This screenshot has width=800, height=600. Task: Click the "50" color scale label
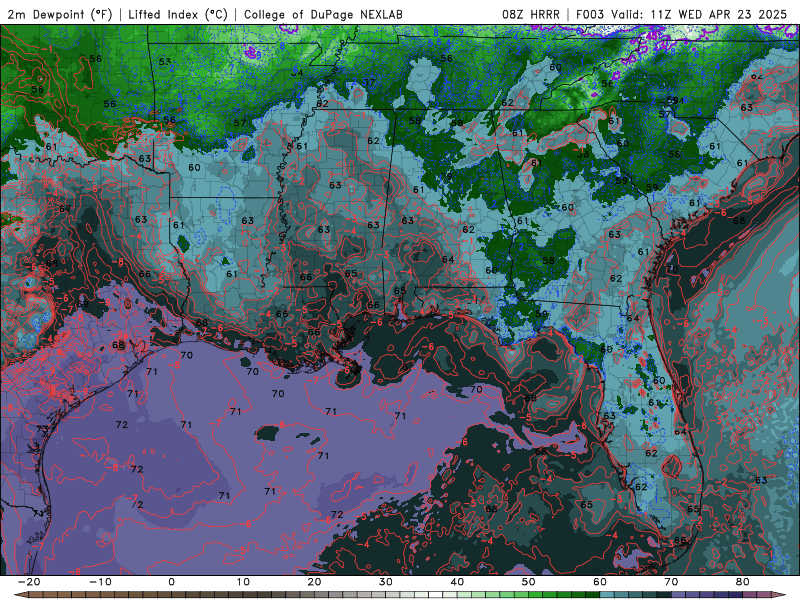529,582
